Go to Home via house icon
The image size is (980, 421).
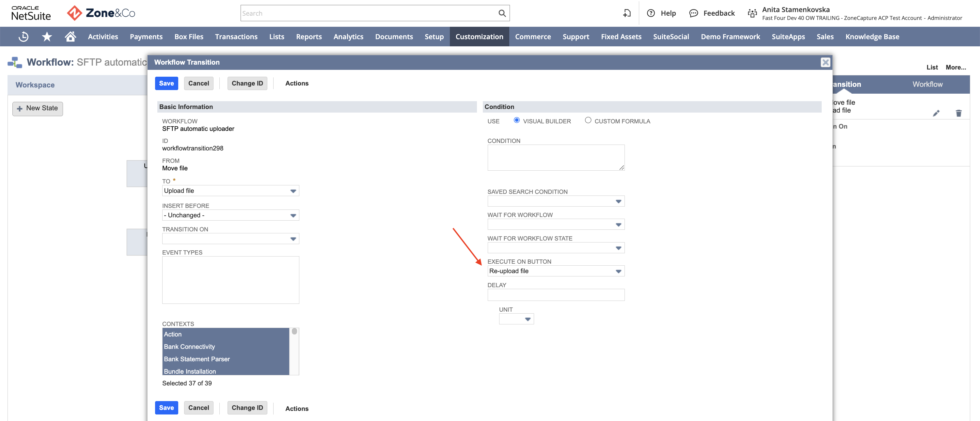[x=71, y=37]
